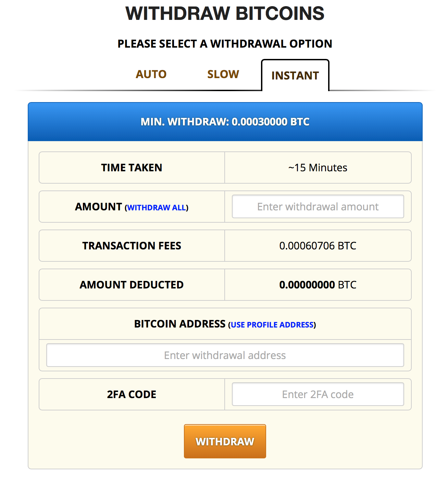Focus the withdrawal amount input field

[318, 207]
